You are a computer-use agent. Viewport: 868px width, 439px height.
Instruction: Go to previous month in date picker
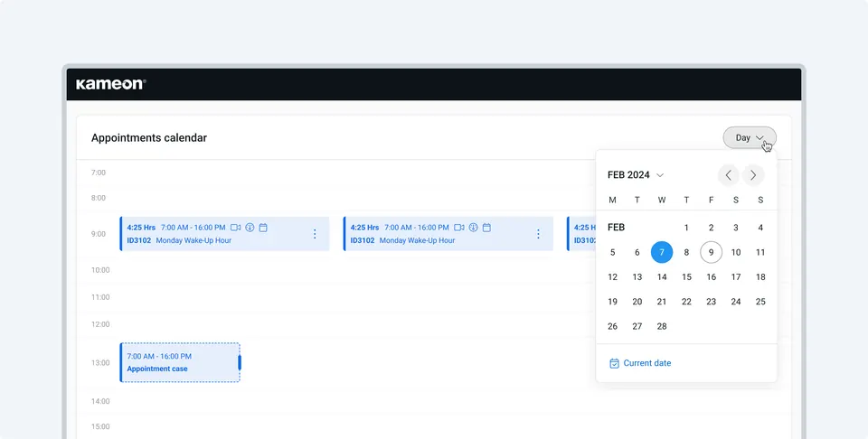click(729, 175)
